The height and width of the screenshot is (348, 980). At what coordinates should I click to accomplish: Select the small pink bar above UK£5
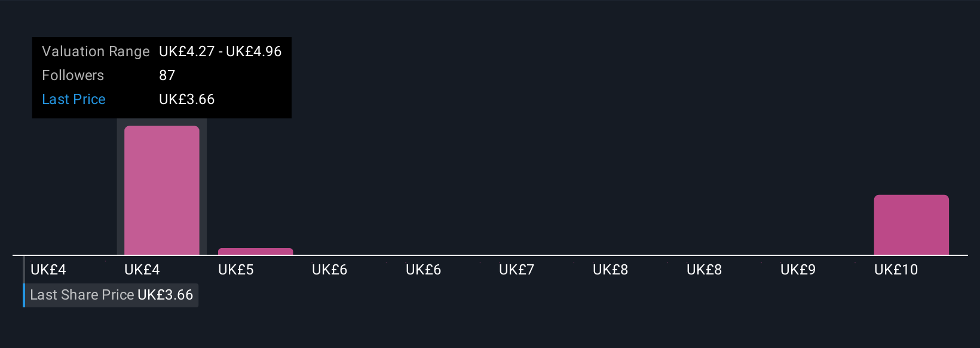click(255, 251)
